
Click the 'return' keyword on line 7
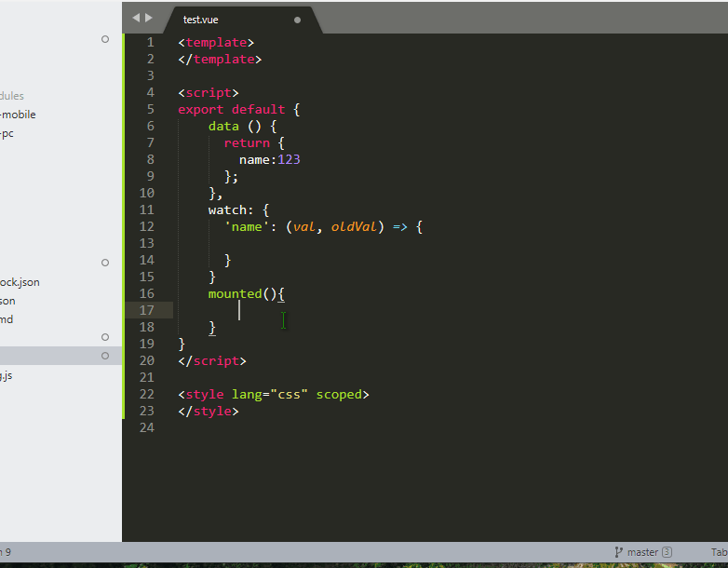247,143
